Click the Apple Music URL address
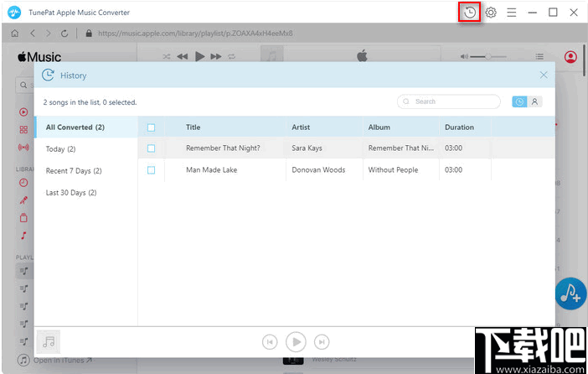This screenshot has width=588, height=374. click(x=195, y=34)
